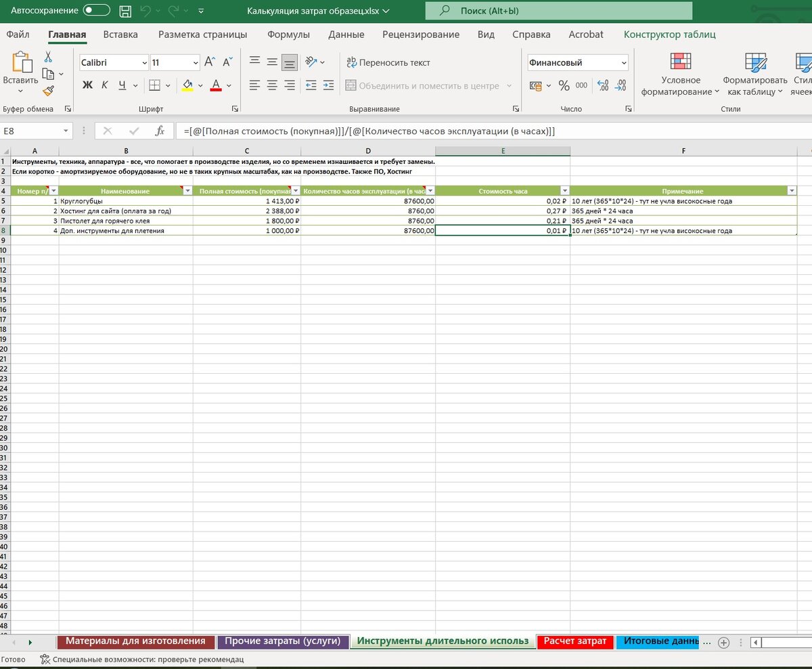This screenshot has width=812, height=669.
Task: Apply red font color A
Action: (x=216, y=85)
